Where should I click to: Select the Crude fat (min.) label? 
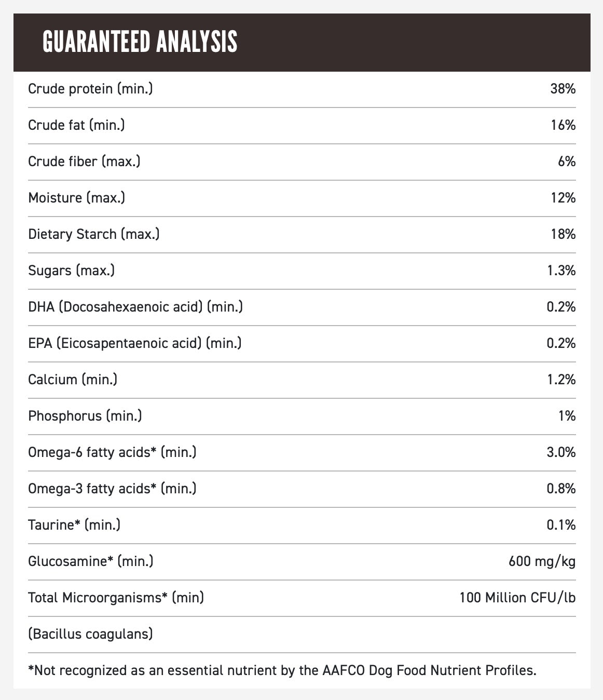[76, 125]
